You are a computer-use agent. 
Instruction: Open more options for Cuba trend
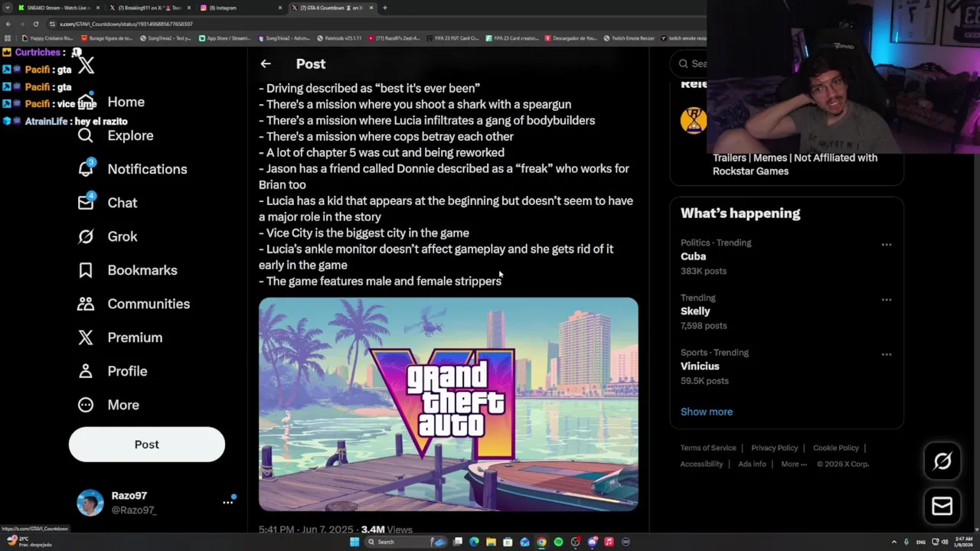click(x=887, y=245)
